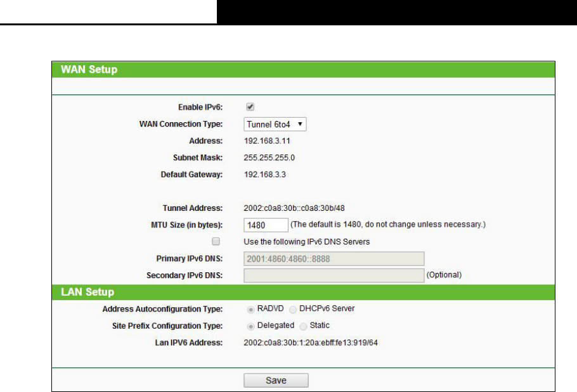Select the DHCPv6 Server radio button
The width and height of the screenshot is (577, 392).
point(293,310)
